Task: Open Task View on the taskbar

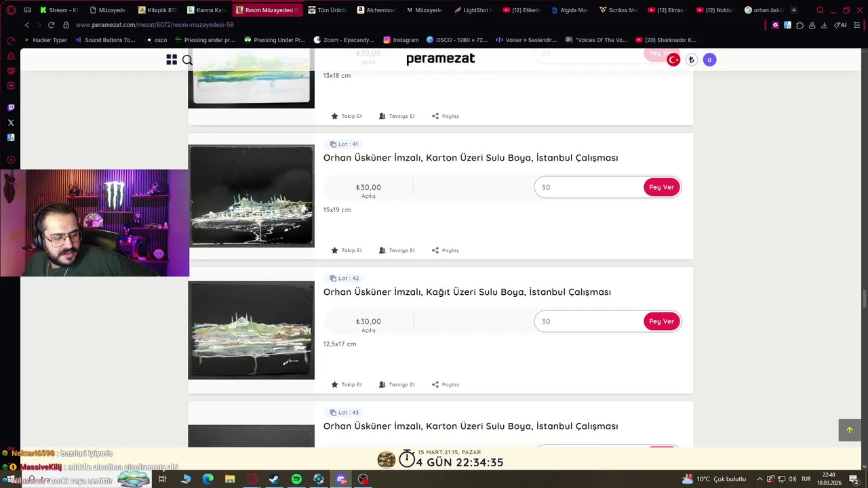Action: pos(163,479)
